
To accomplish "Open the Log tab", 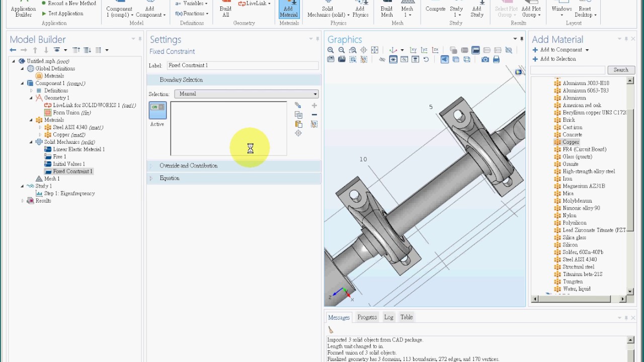I will click(x=388, y=317).
